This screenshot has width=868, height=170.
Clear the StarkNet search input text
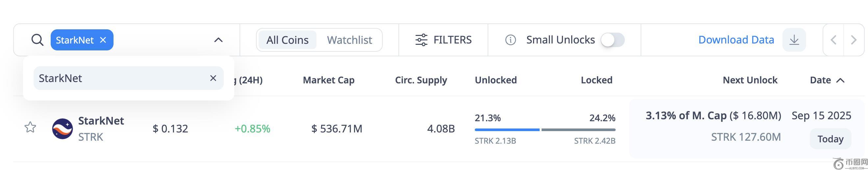point(213,78)
